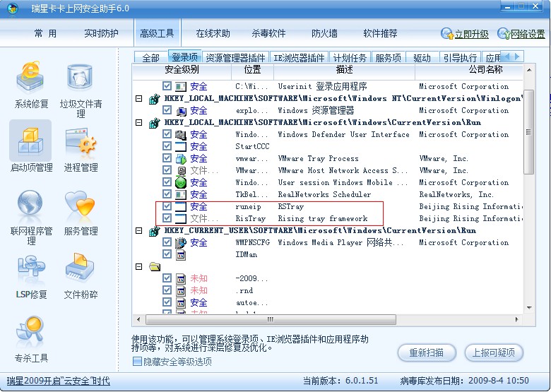
Task: Open the 资源管理器插件 sub-tab
Action: (x=235, y=57)
